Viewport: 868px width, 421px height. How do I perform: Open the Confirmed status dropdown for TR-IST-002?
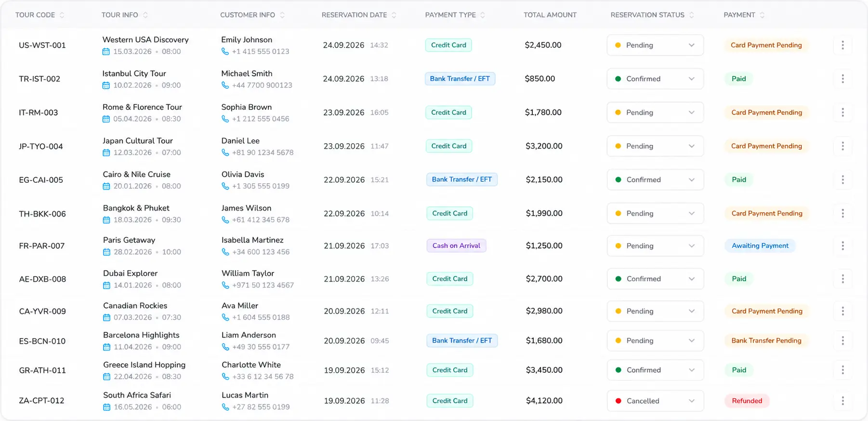coord(655,79)
